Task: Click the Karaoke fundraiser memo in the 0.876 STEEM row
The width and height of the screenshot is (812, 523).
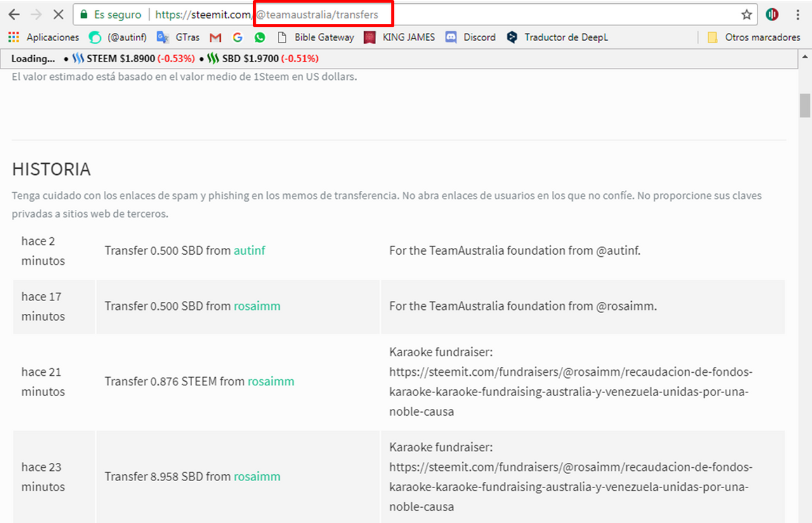Action: pyautogui.click(x=571, y=382)
